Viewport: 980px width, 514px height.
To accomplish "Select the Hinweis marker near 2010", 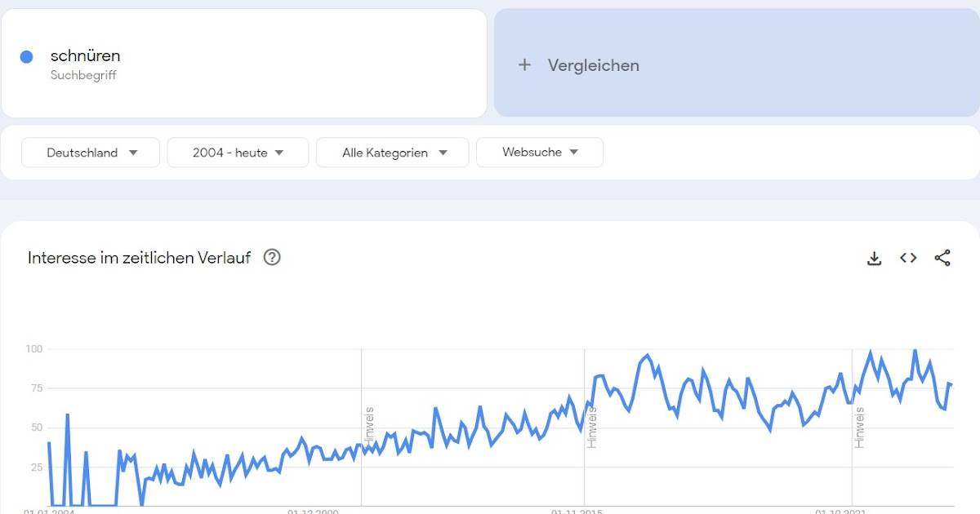I will click(x=369, y=426).
